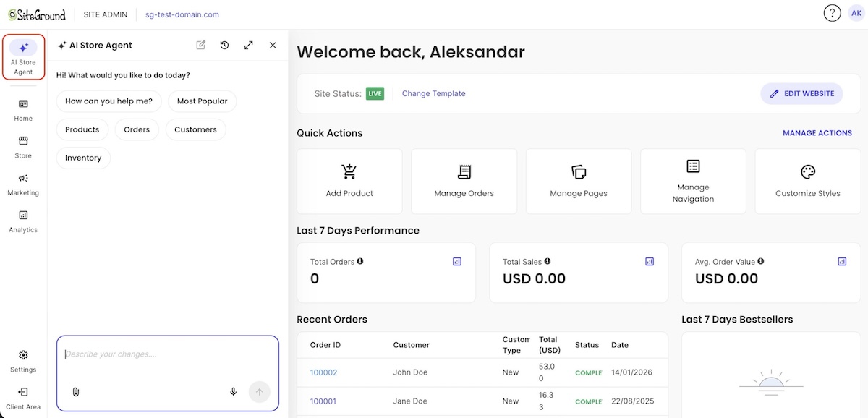Click the date 22/08/2025
The width and height of the screenshot is (868, 418).
pos(631,401)
